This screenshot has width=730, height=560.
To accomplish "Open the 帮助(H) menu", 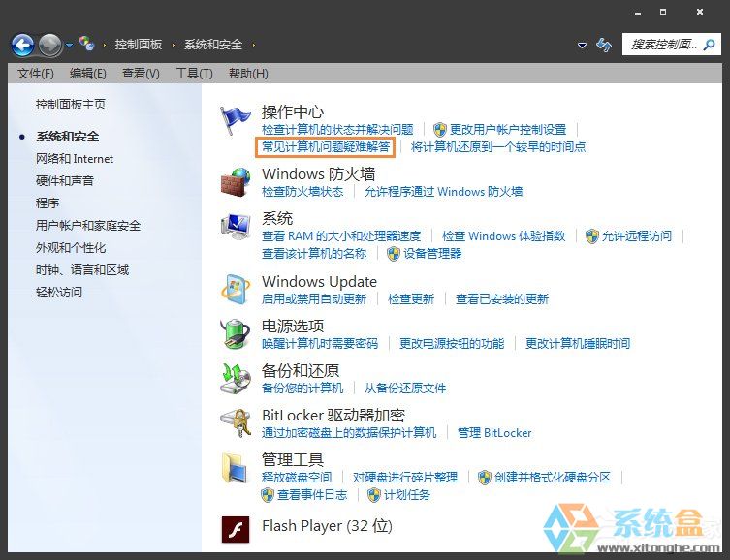I will [x=248, y=74].
